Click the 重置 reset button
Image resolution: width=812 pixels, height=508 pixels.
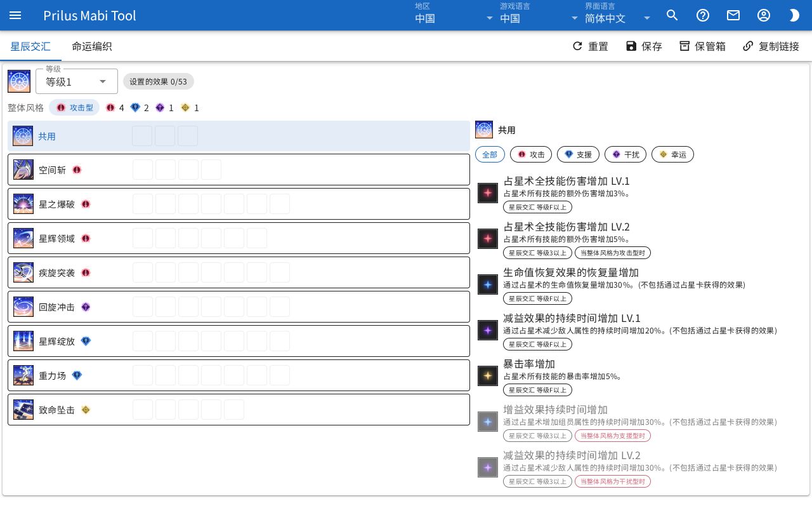pyautogui.click(x=590, y=46)
